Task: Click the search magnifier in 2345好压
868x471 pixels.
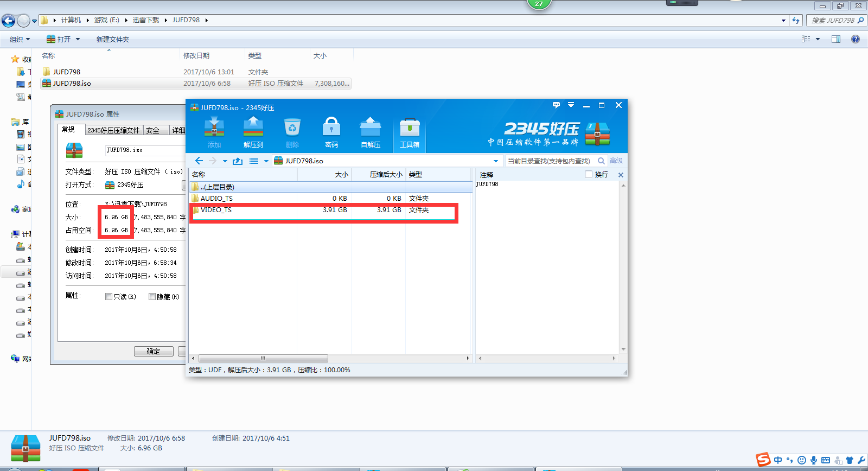Action: click(x=601, y=161)
